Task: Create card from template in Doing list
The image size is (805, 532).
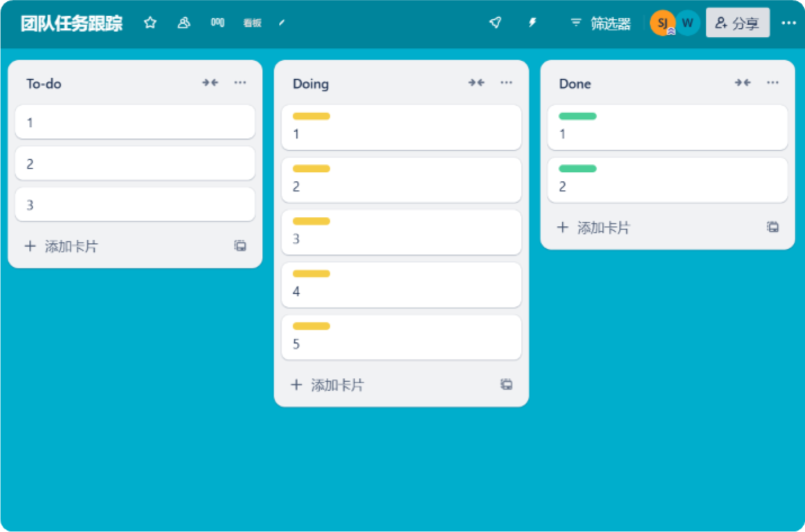Action: point(506,385)
